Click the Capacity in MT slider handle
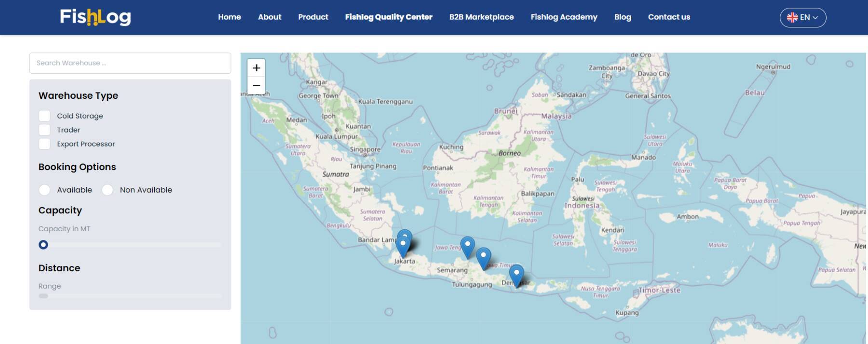 [x=43, y=245]
